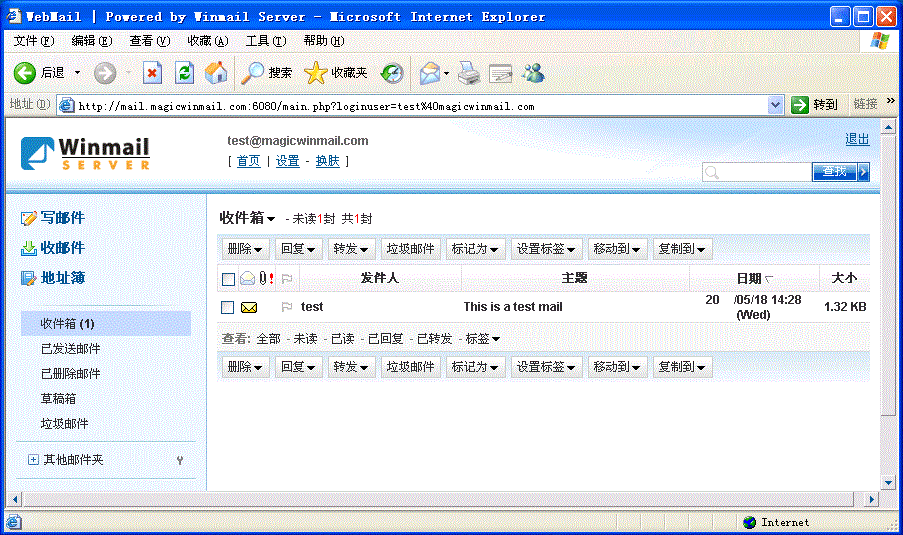Filter view by 未读
The height and width of the screenshot is (535, 903).
pos(305,339)
